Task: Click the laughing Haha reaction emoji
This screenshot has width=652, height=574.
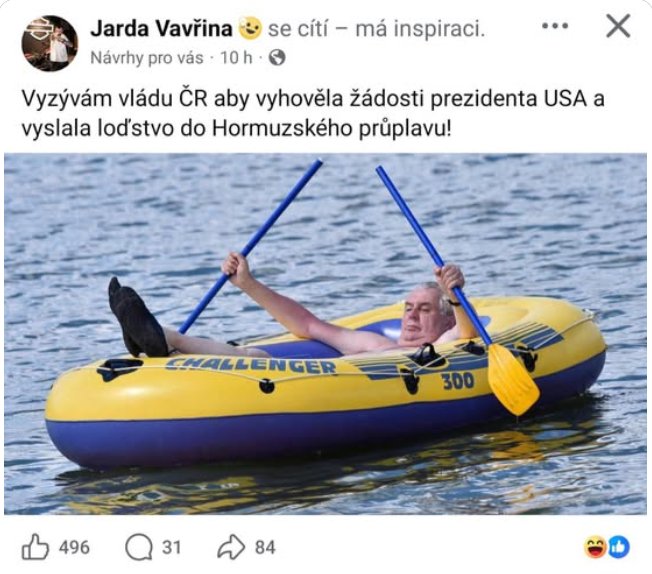Action: point(595,547)
